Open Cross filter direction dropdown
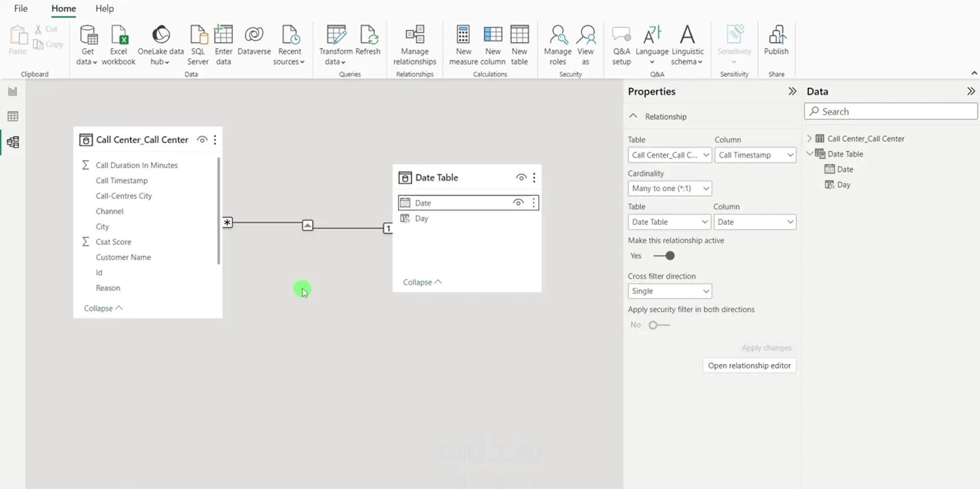 click(x=670, y=291)
